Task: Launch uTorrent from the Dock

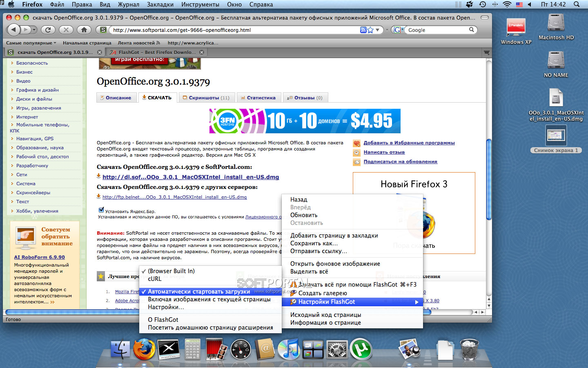Action: click(361, 349)
